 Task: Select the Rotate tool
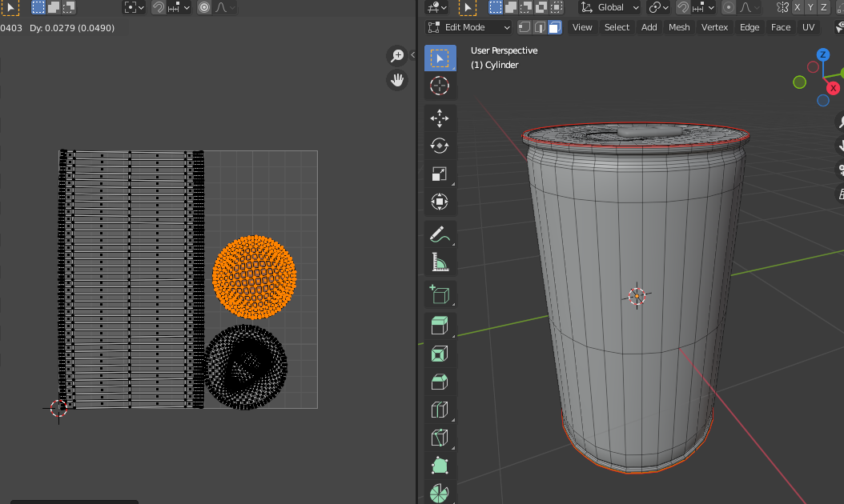pyautogui.click(x=440, y=146)
